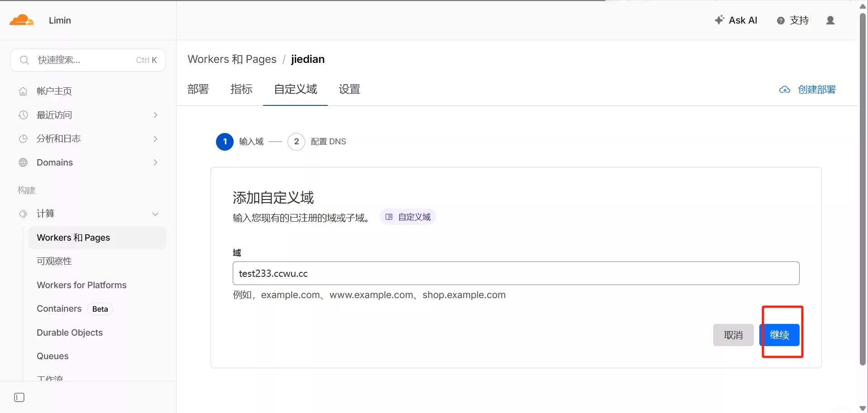This screenshot has height=413, width=868.
Task: Open the Limin account name
Action: coord(60,20)
